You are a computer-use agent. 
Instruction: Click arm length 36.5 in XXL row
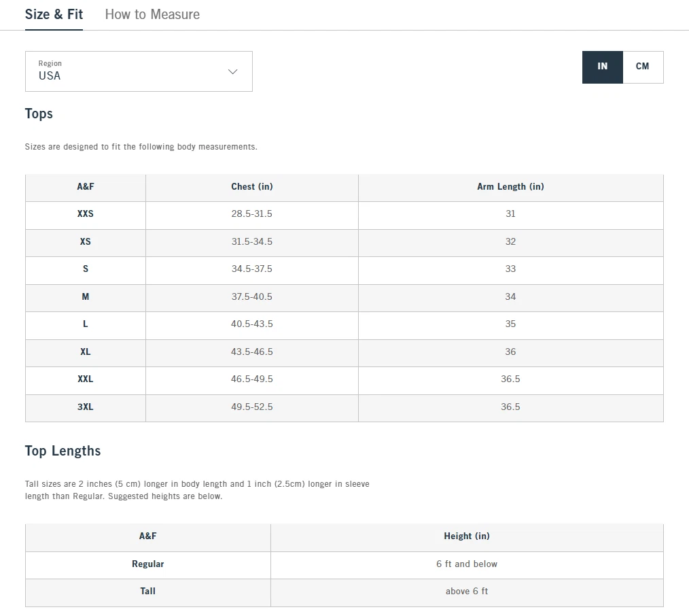point(510,379)
